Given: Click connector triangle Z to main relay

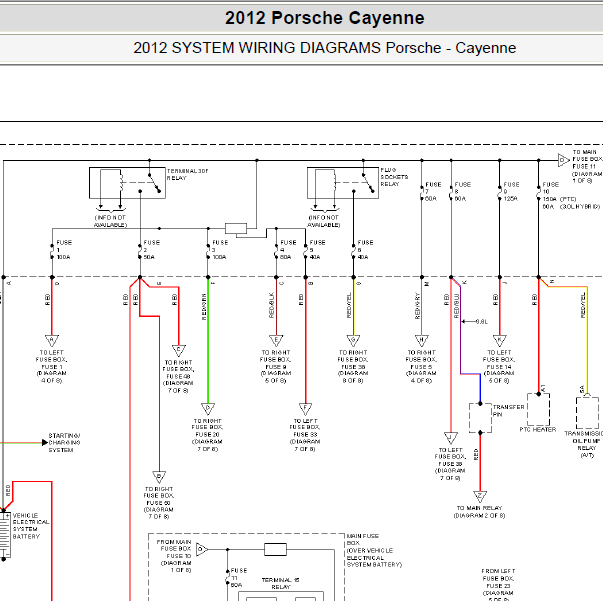Looking at the screenshot, I should [x=480, y=496].
